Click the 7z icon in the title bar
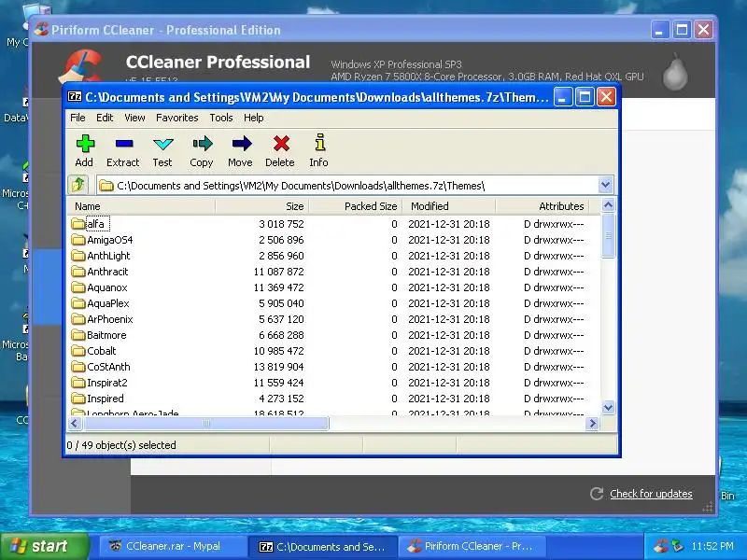Screen dimensions: 747x560 point(75,97)
